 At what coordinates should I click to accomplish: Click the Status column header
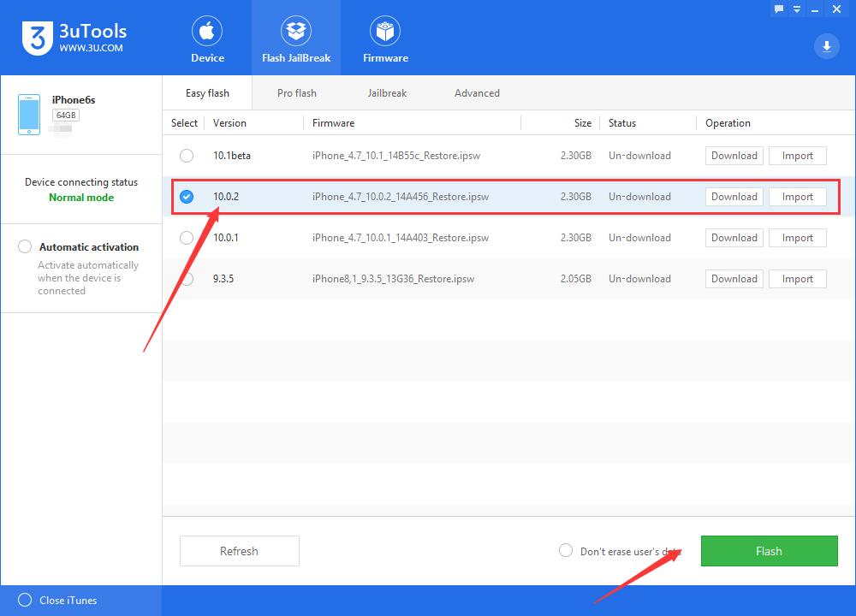click(621, 122)
